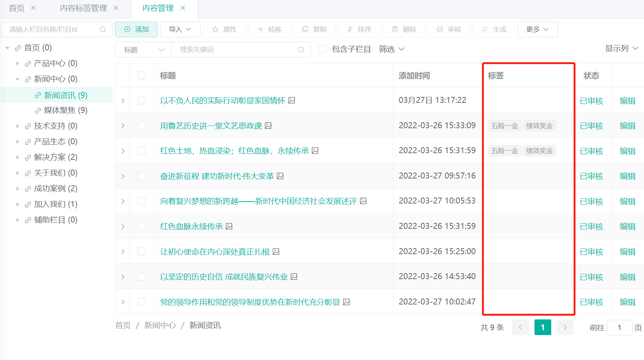Image resolution: width=644 pixels, height=360 pixels.
Task: Go to next page arrow in pagination
Action: 565,327
